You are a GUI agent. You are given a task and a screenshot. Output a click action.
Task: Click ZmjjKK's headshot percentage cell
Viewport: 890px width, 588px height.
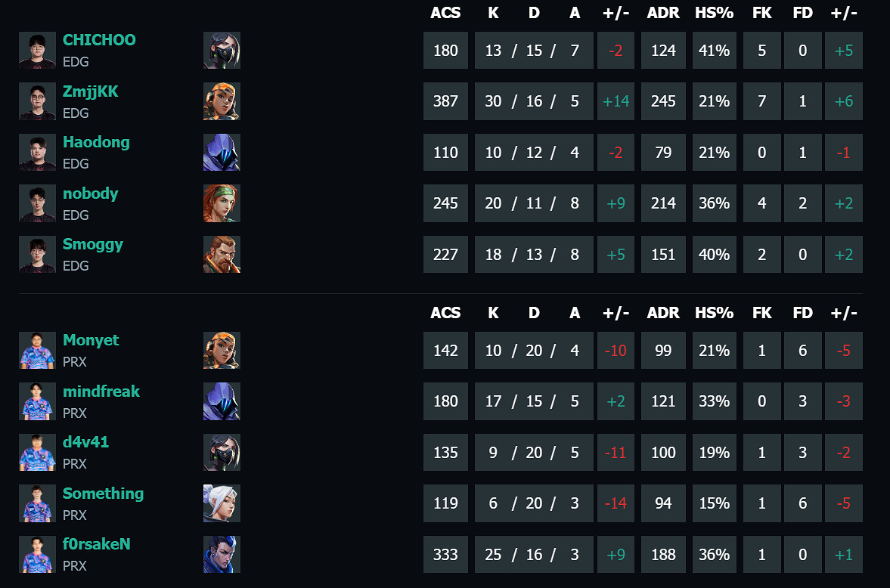point(714,101)
